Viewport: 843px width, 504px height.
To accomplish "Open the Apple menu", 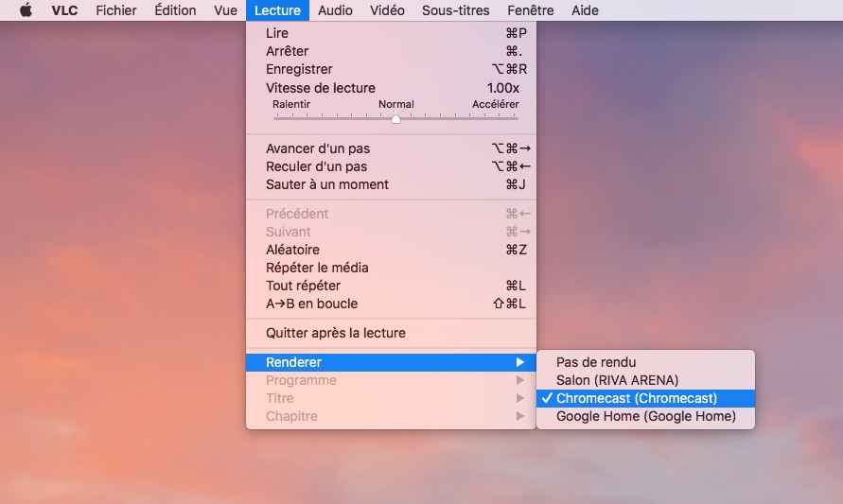I will [26, 10].
